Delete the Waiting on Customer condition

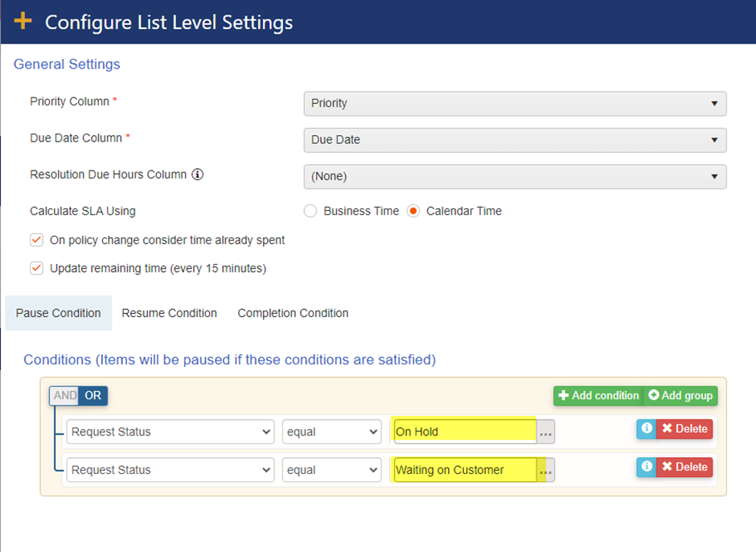pos(684,467)
